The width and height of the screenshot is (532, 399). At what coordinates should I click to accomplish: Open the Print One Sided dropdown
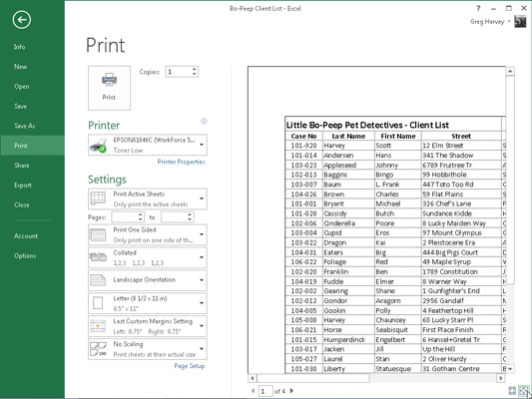(x=148, y=234)
